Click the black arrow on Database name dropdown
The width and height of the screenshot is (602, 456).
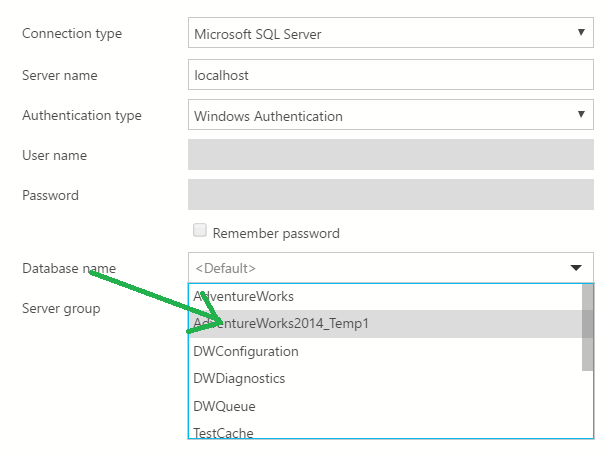pos(577,268)
